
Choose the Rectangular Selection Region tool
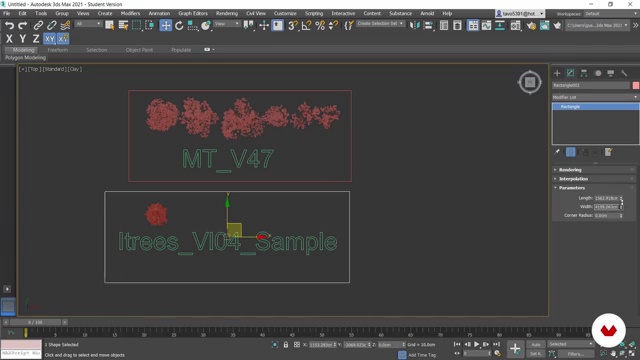coord(136,25)
